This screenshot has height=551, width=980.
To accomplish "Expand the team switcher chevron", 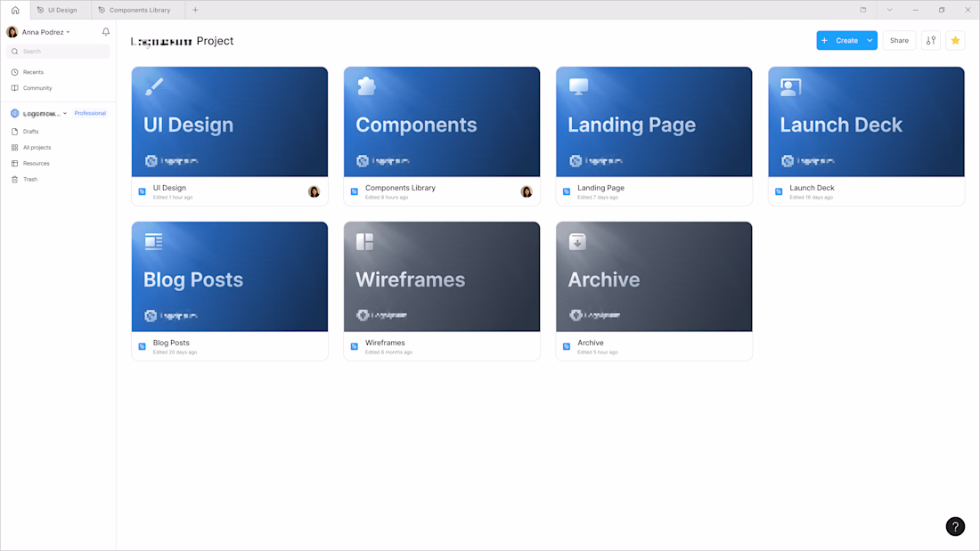I will click(65, 114).
